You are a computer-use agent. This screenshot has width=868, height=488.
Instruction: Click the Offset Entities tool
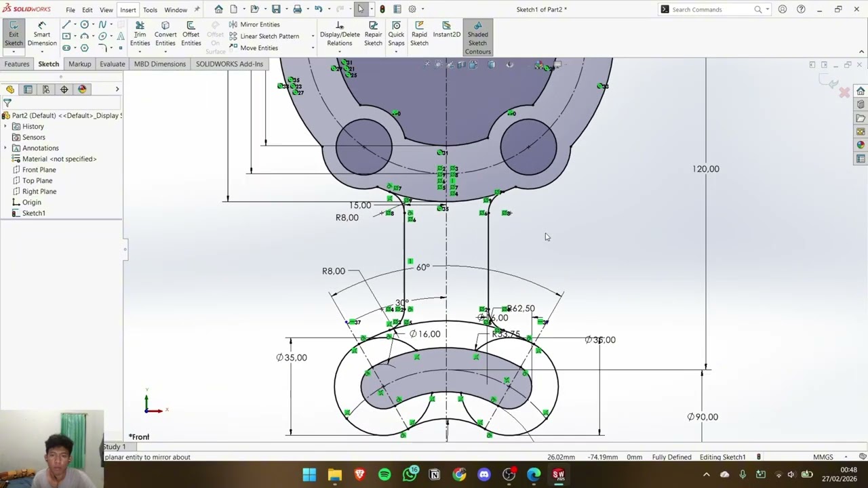click(191, 34)
